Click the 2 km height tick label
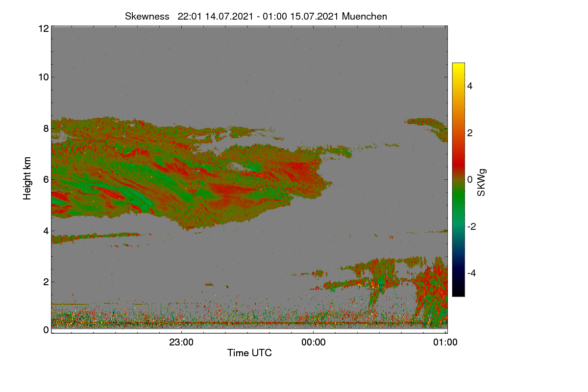 pos(46,282)
